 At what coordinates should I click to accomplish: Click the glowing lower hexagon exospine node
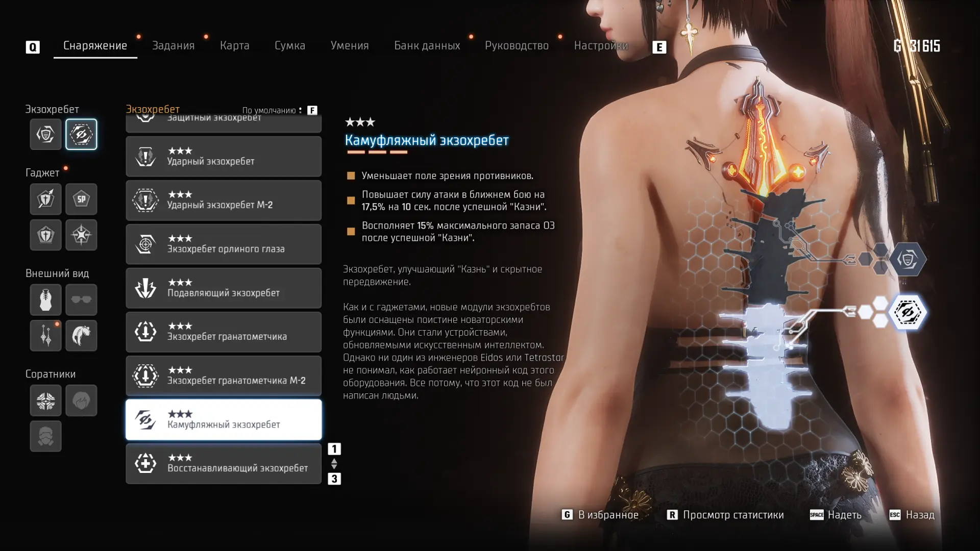coord(908,312)
